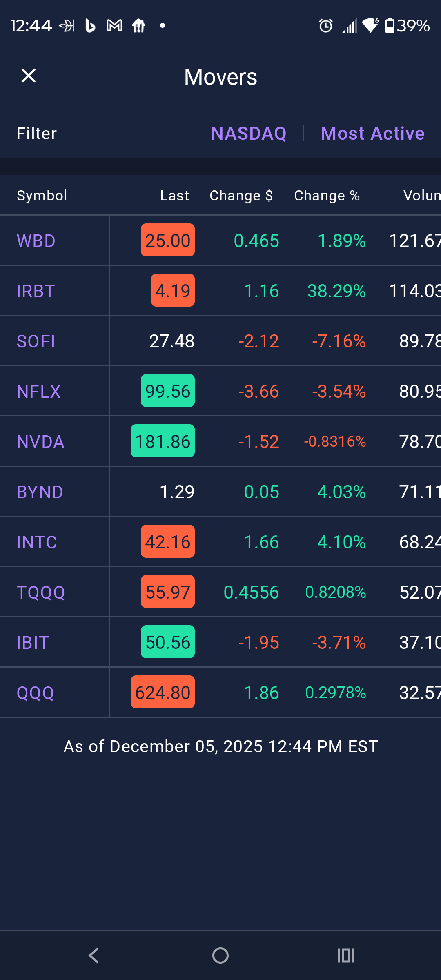
Task: Tap the Filter label
Action: pos(37,134)
